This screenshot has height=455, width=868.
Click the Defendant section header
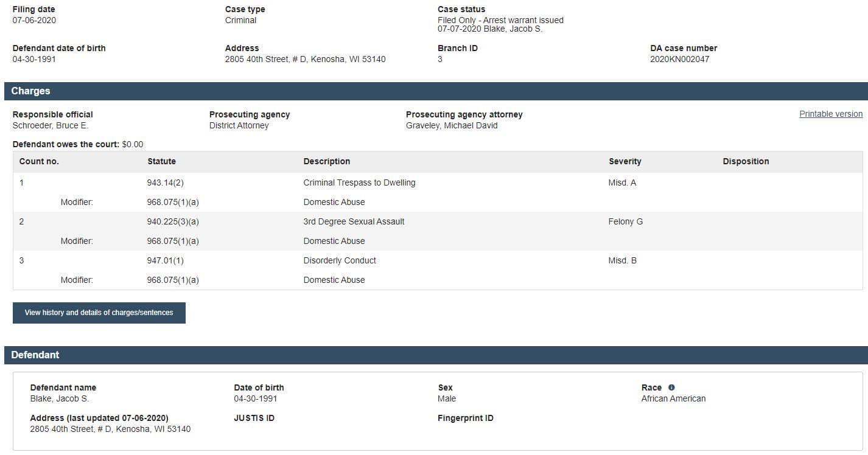coord(436,355)
